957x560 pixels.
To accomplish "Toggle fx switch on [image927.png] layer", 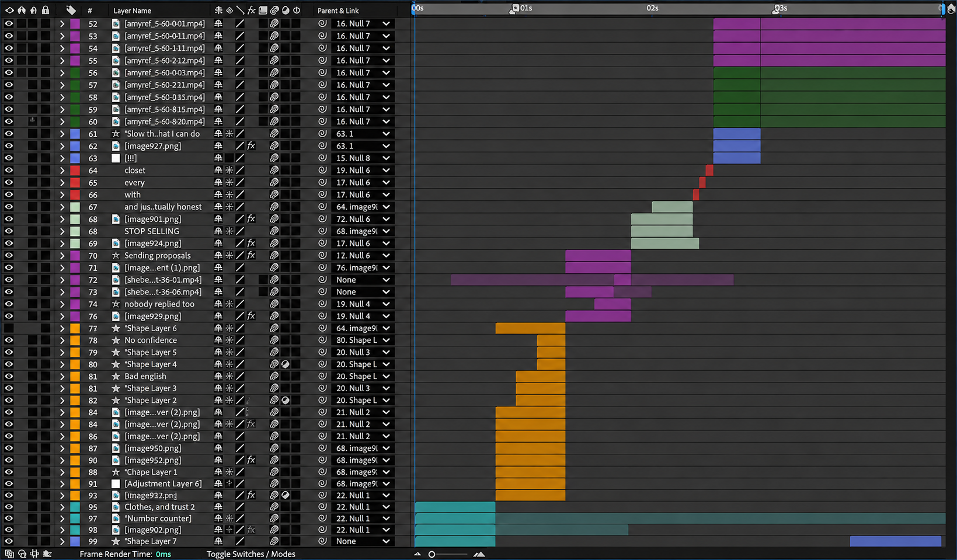I will [x=251, y=146].
